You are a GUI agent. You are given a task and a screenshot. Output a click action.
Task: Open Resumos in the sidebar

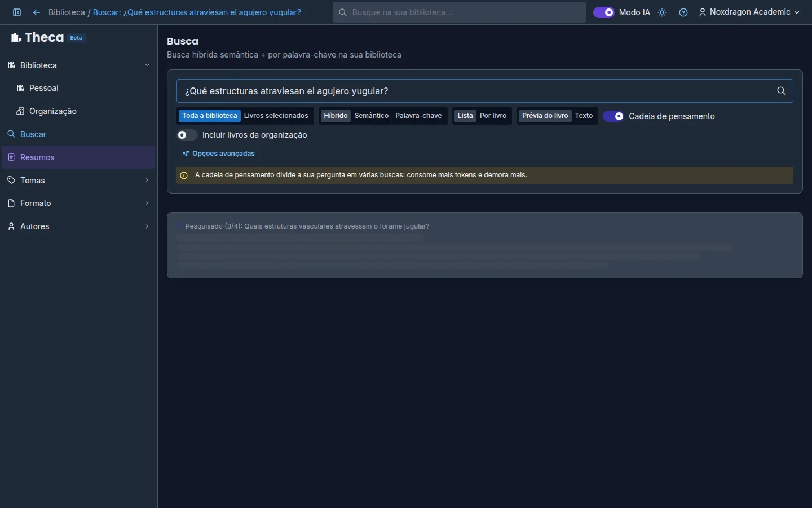pyautogui.click(x=79, y=157)
